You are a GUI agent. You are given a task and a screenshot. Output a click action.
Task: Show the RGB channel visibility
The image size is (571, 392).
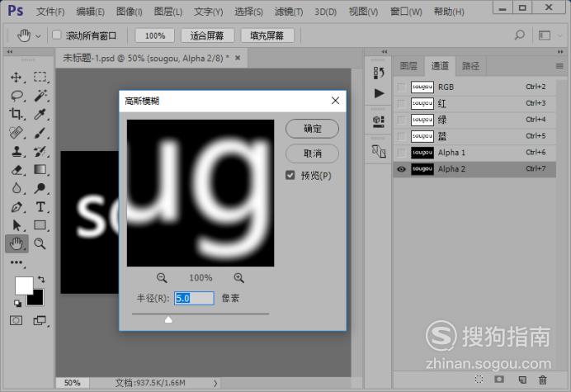click(x=401, y=87)
